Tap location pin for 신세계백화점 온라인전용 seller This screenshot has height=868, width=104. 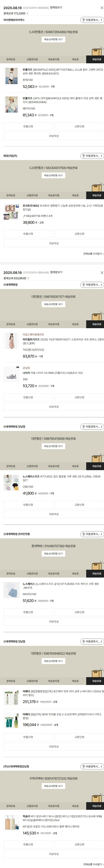(x=83, y=534)
